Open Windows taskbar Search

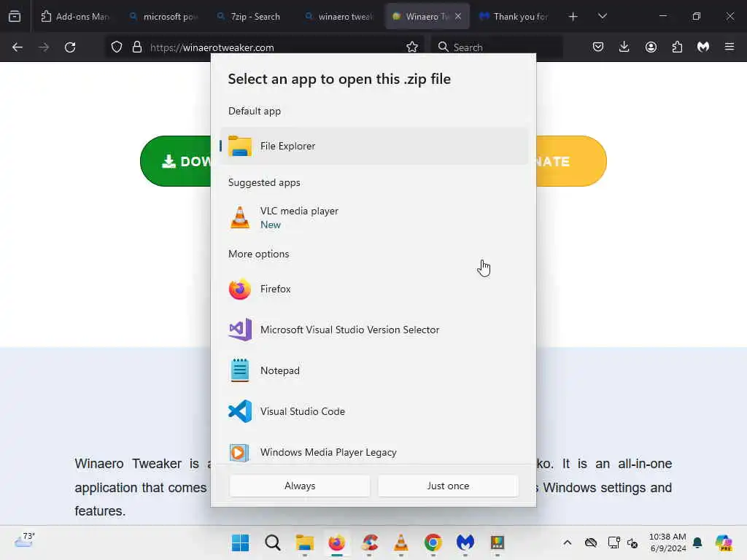coord(273,542)
